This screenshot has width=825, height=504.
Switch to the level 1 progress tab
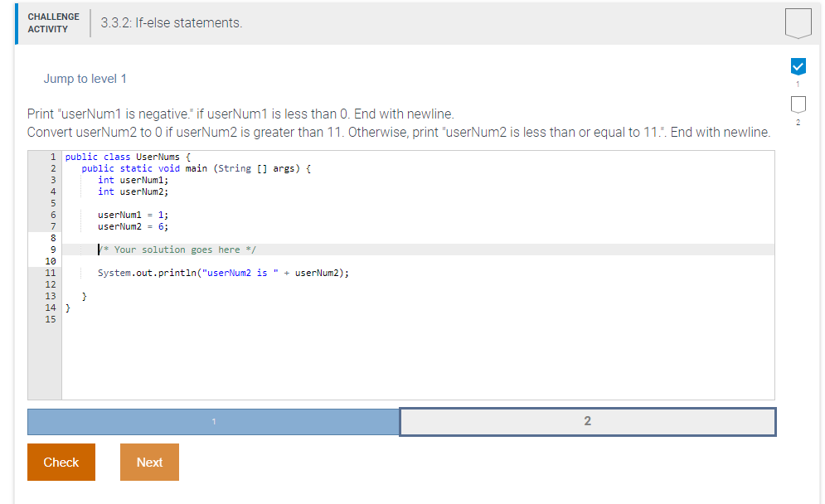tap(214, 421)
